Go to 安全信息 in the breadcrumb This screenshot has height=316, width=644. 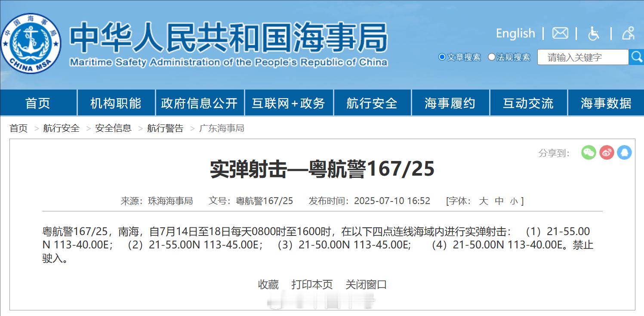113,128
